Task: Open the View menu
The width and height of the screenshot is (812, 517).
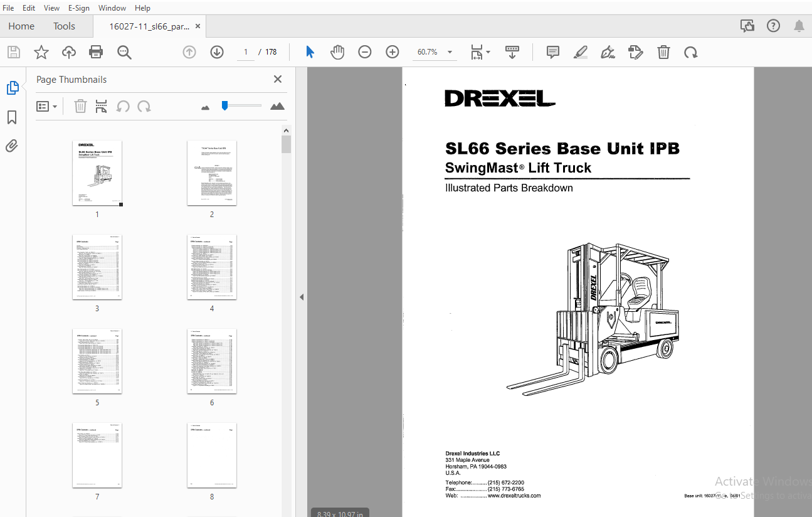Action: [x=52, y=8]
